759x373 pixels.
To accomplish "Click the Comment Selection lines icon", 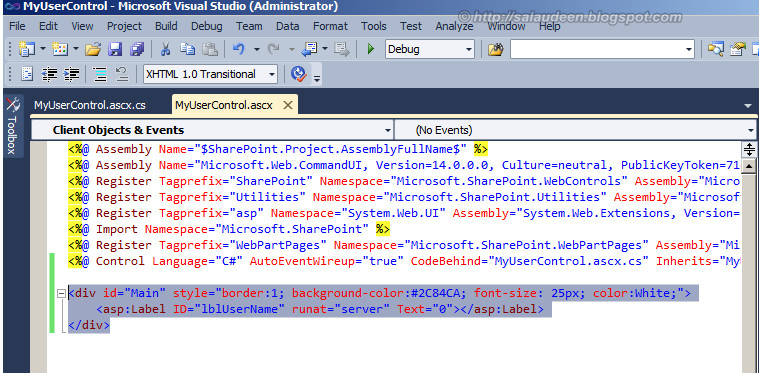I will [100, 74].
